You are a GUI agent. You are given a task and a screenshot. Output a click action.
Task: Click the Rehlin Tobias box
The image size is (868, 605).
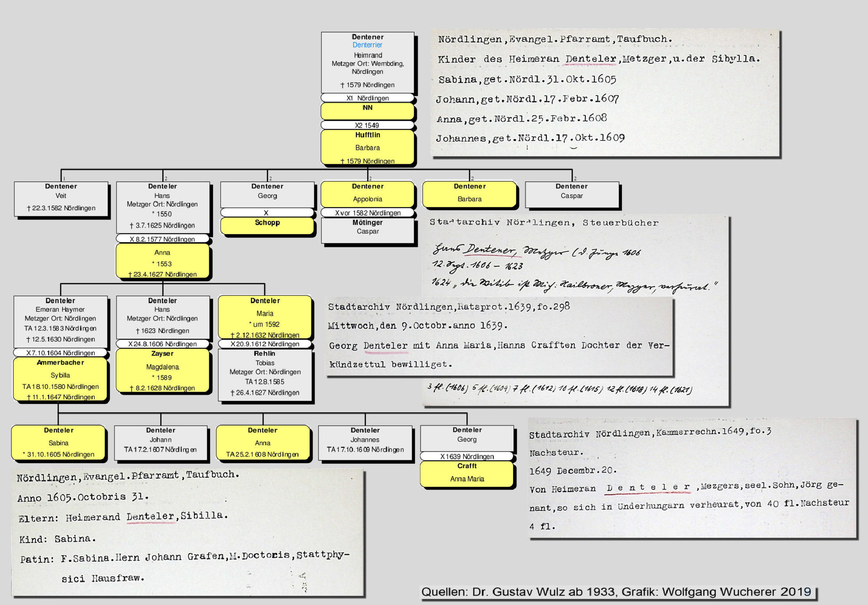(265, 374)
